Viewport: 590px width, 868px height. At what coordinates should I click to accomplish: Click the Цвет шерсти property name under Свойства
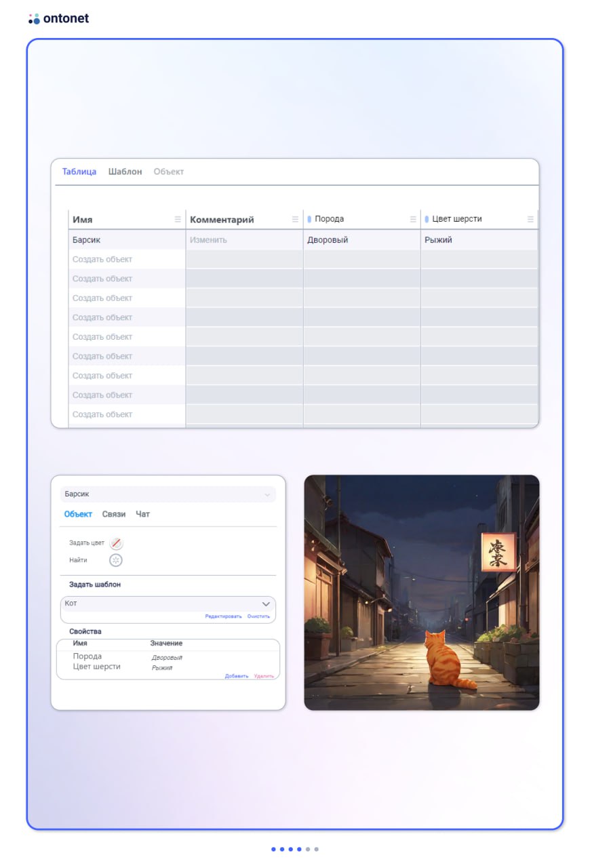point(97,667)
